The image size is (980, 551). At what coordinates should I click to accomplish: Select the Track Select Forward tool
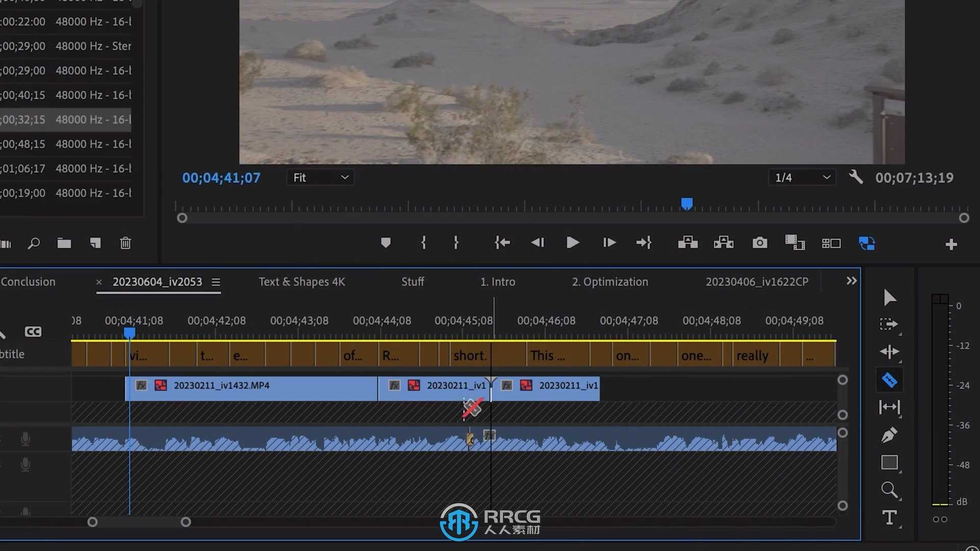[x=889, y=324]
